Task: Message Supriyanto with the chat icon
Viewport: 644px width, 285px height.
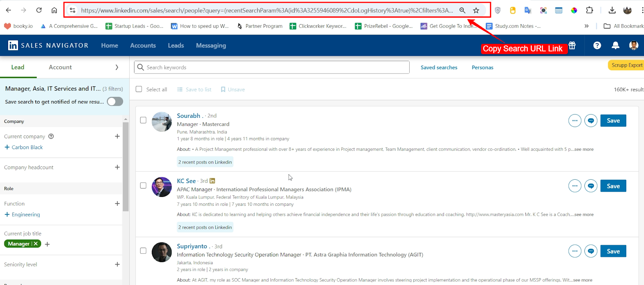Action: [591, 251]
